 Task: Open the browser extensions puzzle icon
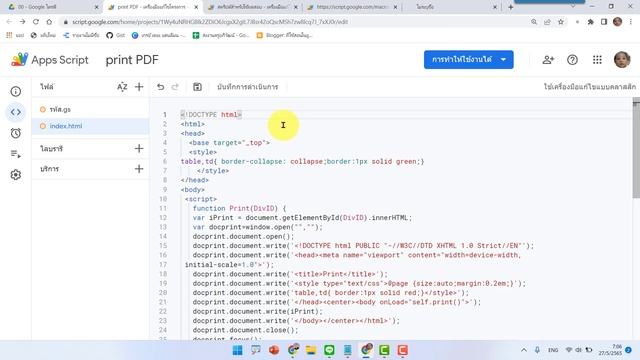pyautogui.click(x=590, y=22)
